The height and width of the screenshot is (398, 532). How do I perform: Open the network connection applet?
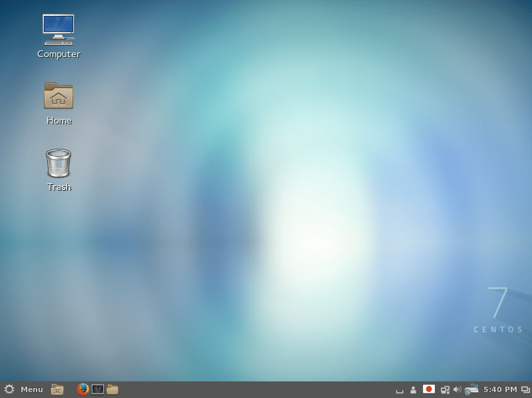[x=445, y=390]
